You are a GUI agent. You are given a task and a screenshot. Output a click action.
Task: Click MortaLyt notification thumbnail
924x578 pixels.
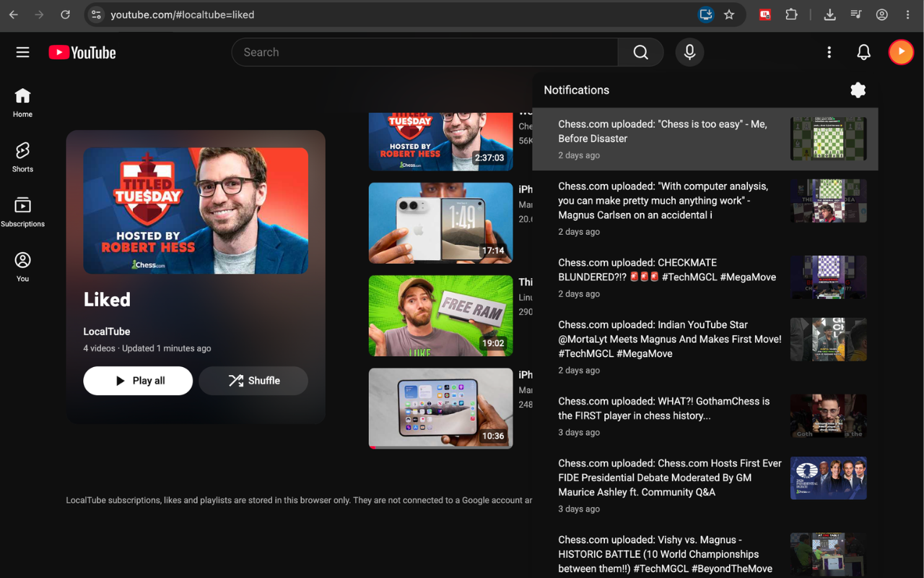pos(829,340)
